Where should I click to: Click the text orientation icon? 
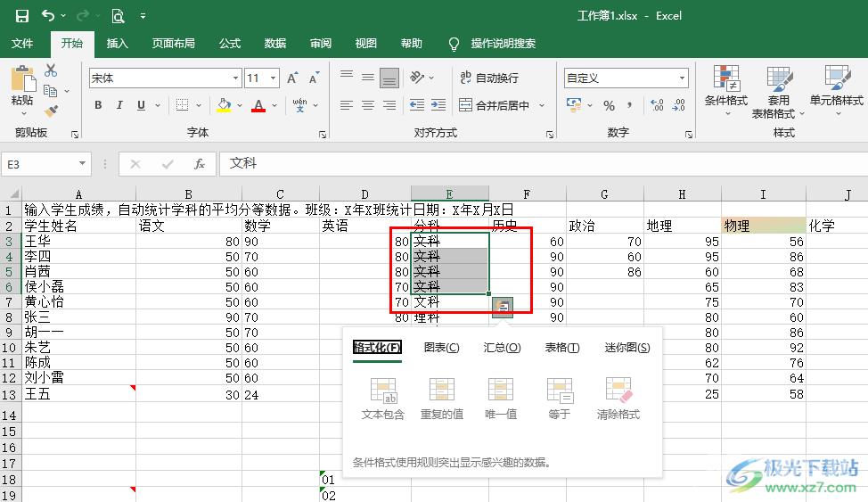coord(417,78)
